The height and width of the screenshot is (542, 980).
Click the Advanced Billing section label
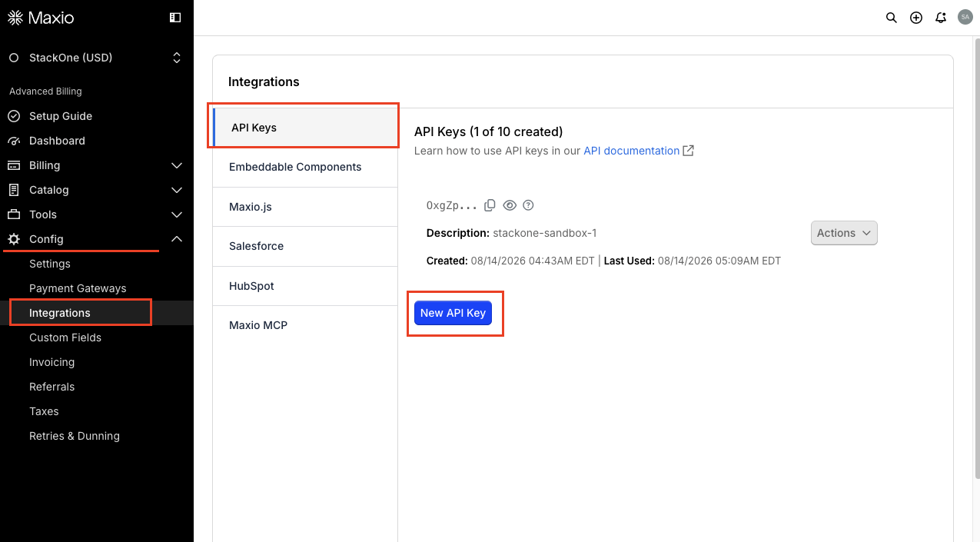45,91
